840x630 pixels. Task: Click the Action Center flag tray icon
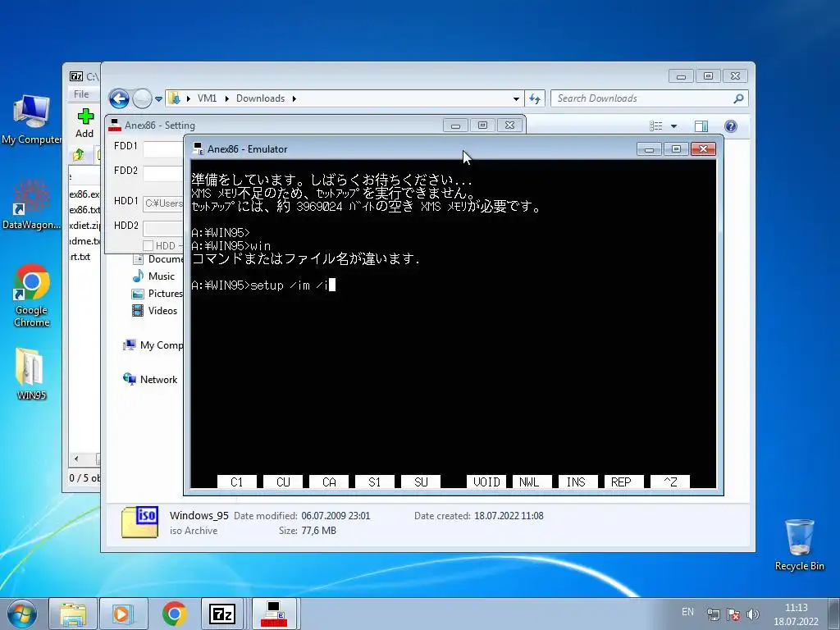click(733, 614)
